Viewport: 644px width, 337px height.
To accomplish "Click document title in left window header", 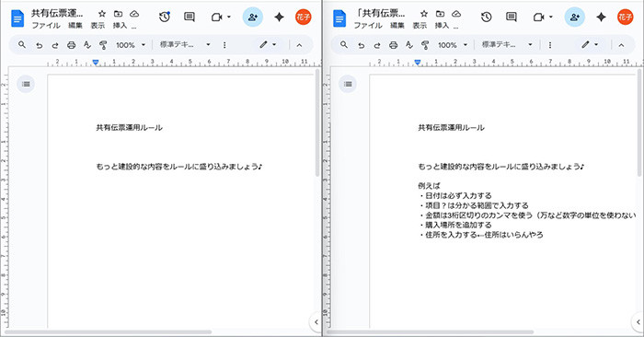I will click(x=57, y=13).
